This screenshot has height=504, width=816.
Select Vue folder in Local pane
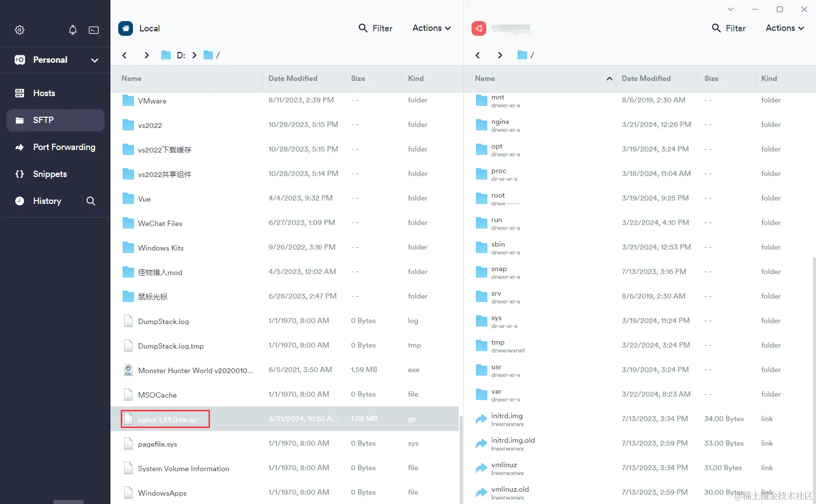285,199
